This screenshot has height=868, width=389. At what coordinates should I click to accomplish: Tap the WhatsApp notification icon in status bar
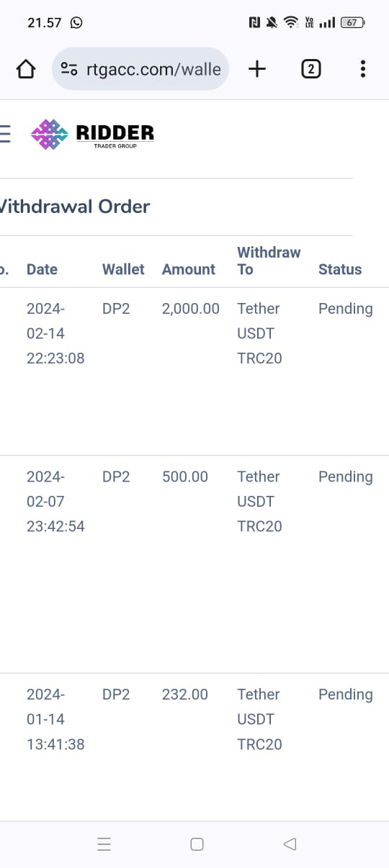coord(76,22)
